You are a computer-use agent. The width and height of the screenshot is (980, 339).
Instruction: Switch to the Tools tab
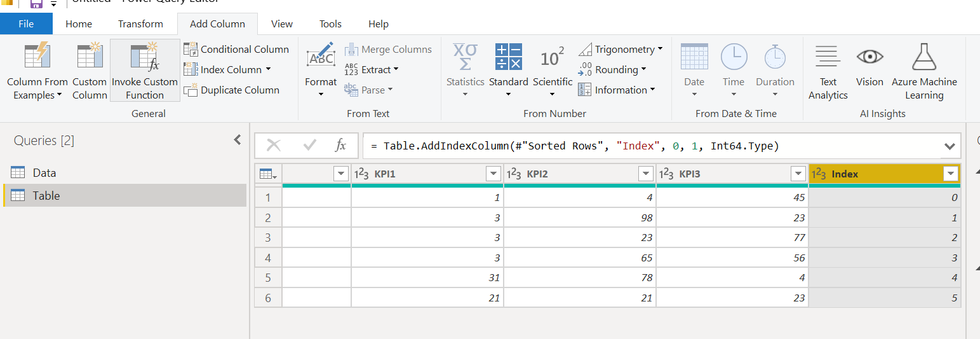[330, 24]
